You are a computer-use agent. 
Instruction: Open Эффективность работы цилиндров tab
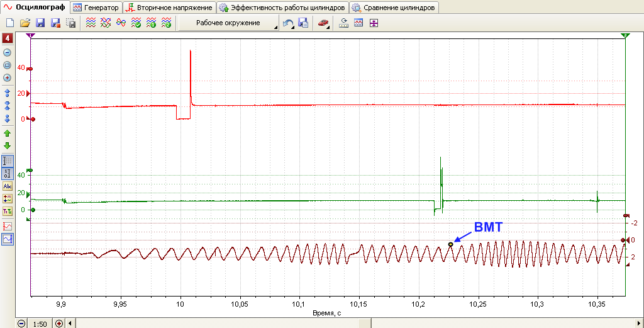click(x=283, y=8)
